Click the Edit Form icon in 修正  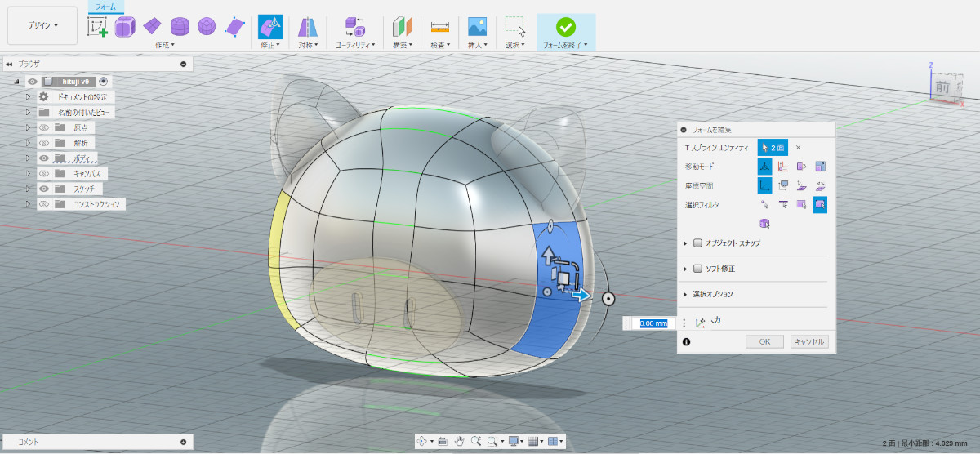[x=269, y=27]
